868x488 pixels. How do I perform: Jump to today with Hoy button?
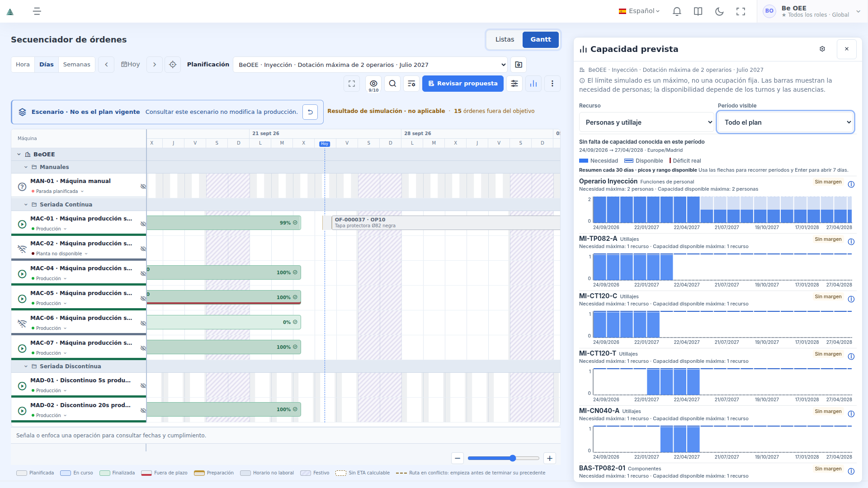click(130, 65)
